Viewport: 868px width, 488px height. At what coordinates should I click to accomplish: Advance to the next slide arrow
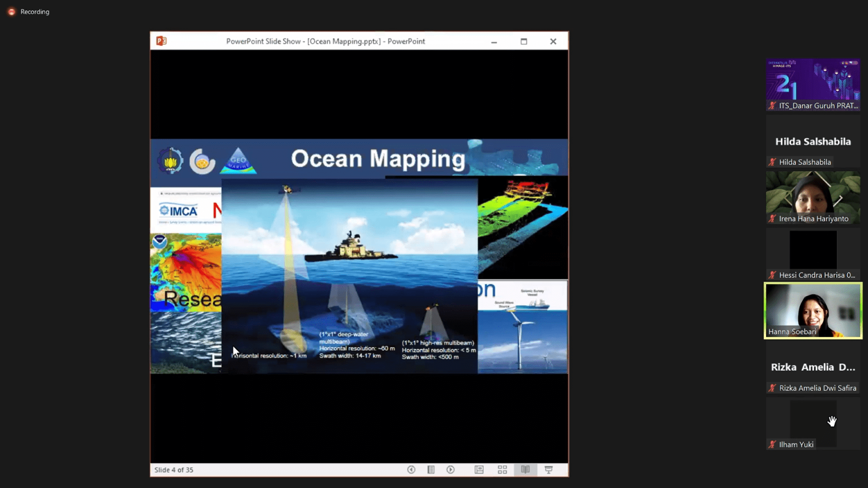(450, 469)
